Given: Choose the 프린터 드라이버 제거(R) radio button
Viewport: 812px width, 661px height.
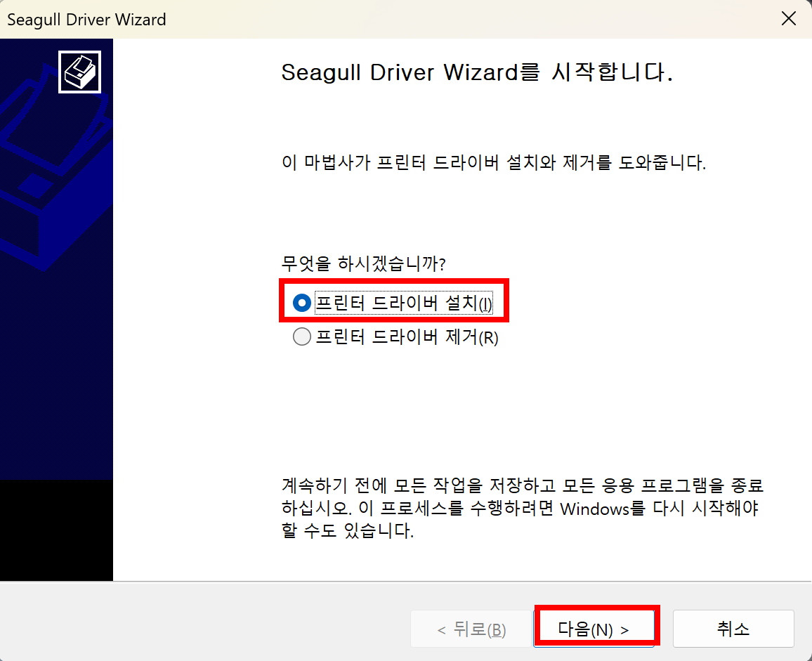Looking at the screenshot, I should pyautogui.click(x=302, y=336).
